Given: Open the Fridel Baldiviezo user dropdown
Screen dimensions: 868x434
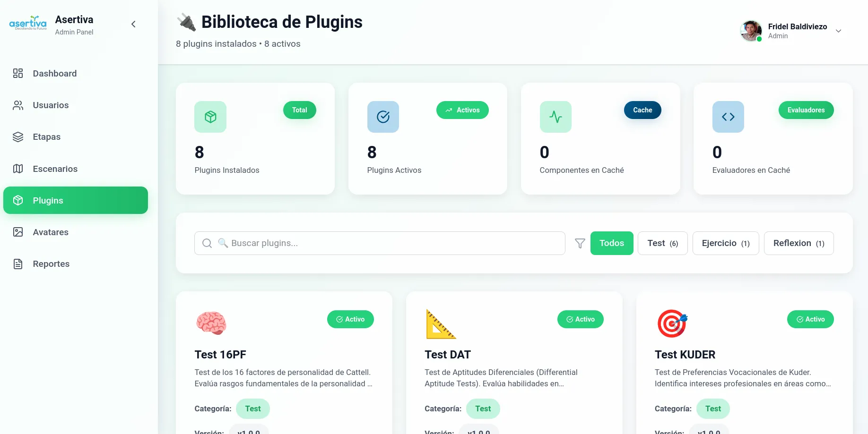Looking at the screenshot, I should [838, 31].
